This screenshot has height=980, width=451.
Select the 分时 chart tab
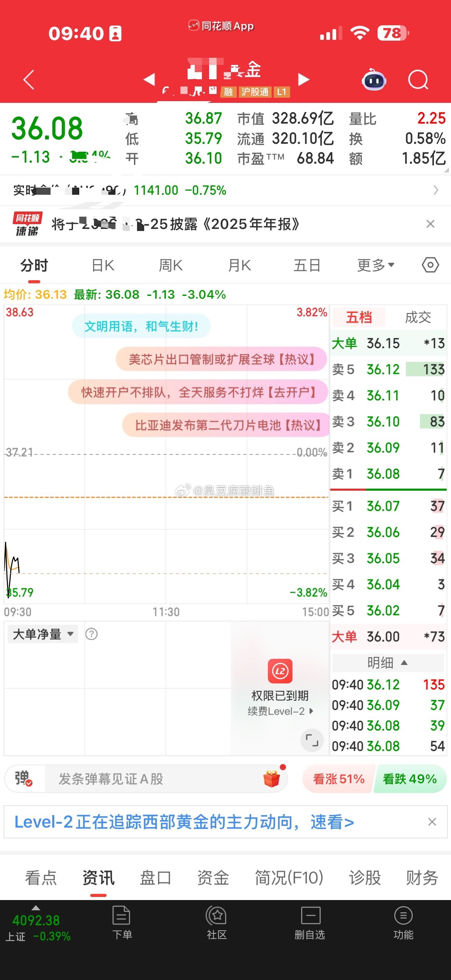(x=34, y=265)
